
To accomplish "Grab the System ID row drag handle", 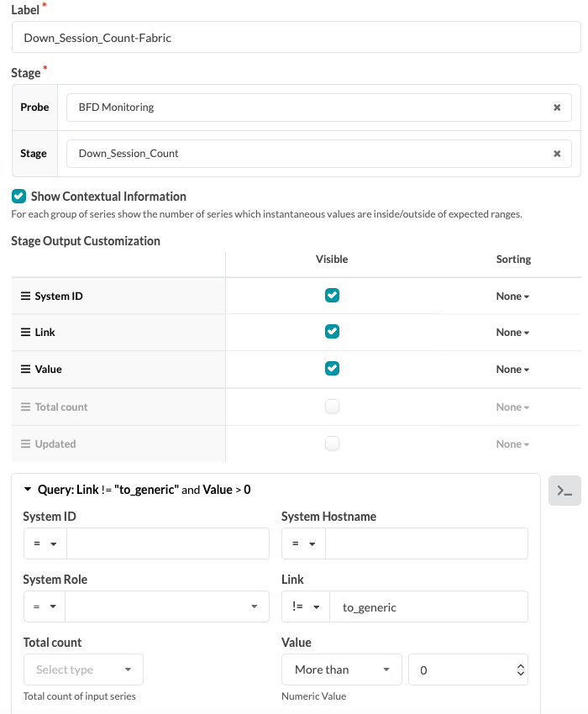I will [25, 296].
